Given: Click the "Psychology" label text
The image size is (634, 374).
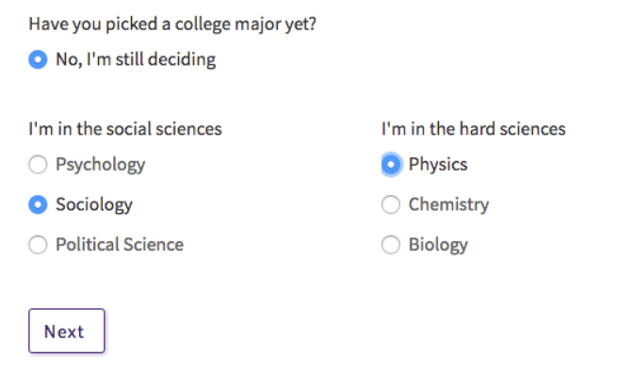Looking at the screenshot, I should tap(100, 165).
